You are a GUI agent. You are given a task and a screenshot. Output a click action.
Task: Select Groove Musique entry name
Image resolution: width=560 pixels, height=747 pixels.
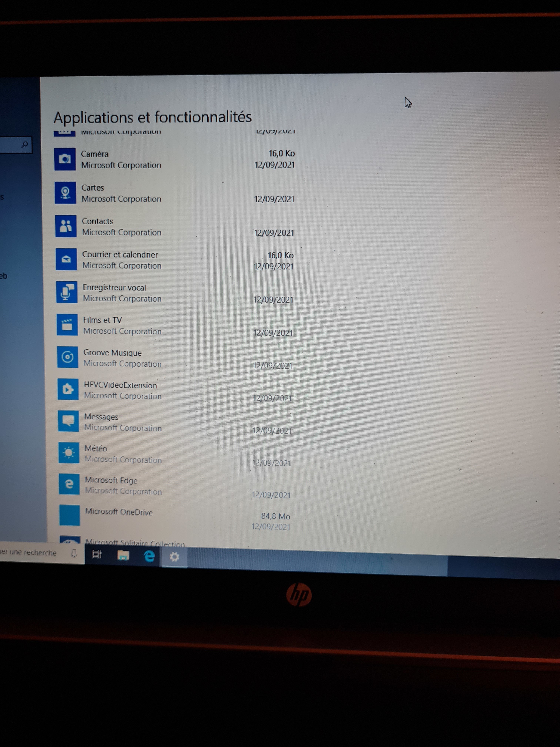(x=112, y=353)
